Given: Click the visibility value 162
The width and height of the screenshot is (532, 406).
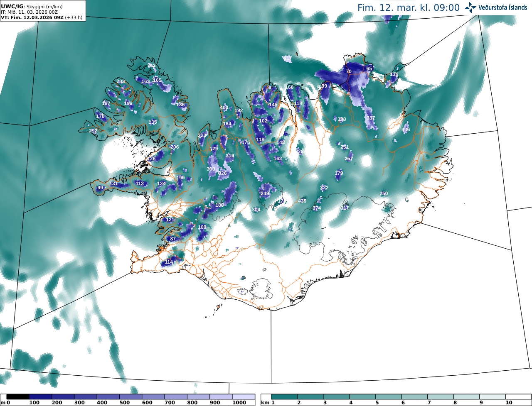Looking at the screenshot, I should coord(278,159).
